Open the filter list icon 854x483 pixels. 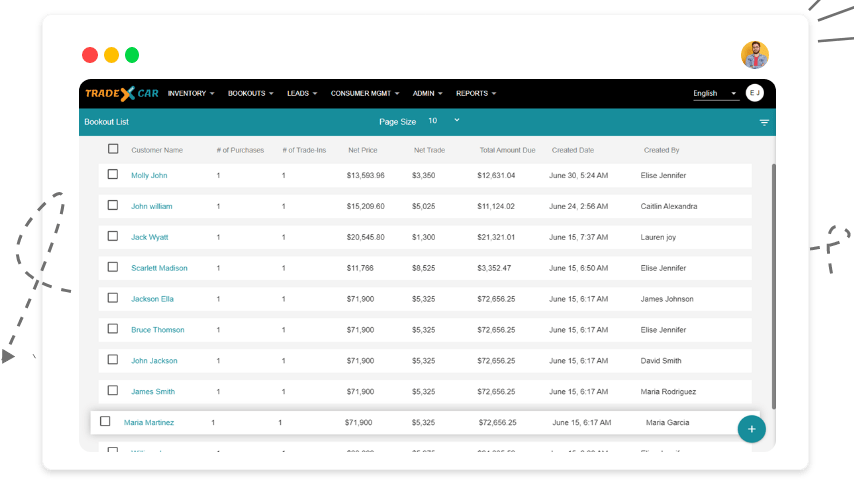764,122
